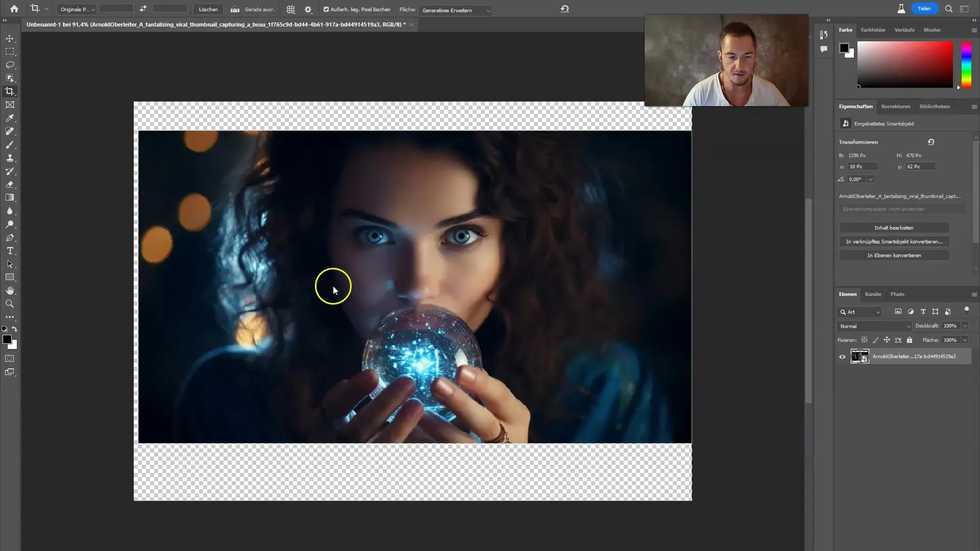Click the Inhalt bearbeiten button
This screenshot has height=551, width=980.
[x=894, y=228]
